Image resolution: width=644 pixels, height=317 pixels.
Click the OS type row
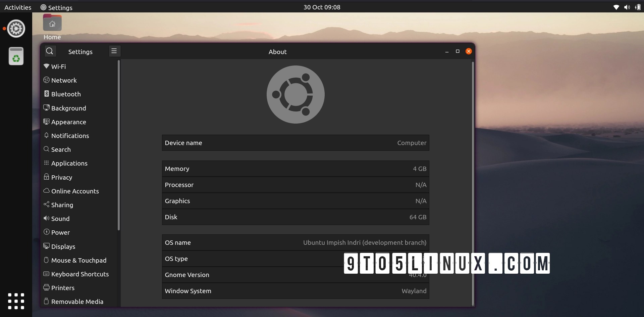(x=296, y=259)
